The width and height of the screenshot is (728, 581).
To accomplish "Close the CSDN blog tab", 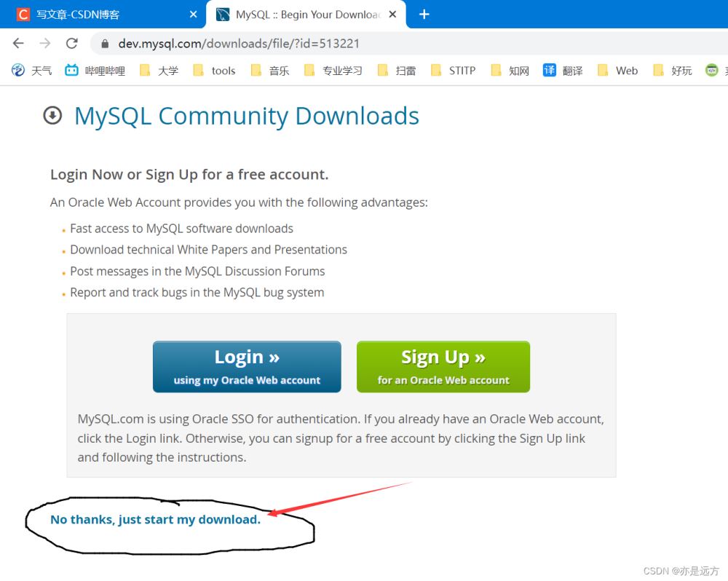I will pos(193,15).
